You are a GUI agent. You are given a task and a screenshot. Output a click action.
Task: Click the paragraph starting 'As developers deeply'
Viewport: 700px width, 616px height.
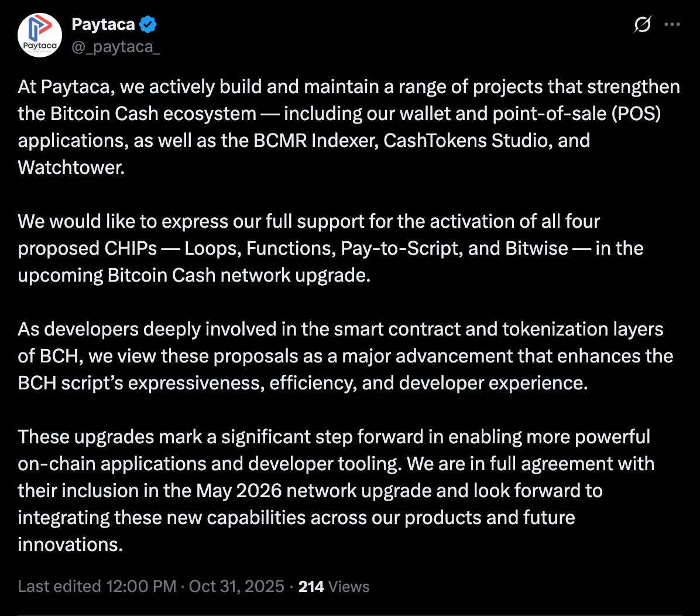coord(345,355)
